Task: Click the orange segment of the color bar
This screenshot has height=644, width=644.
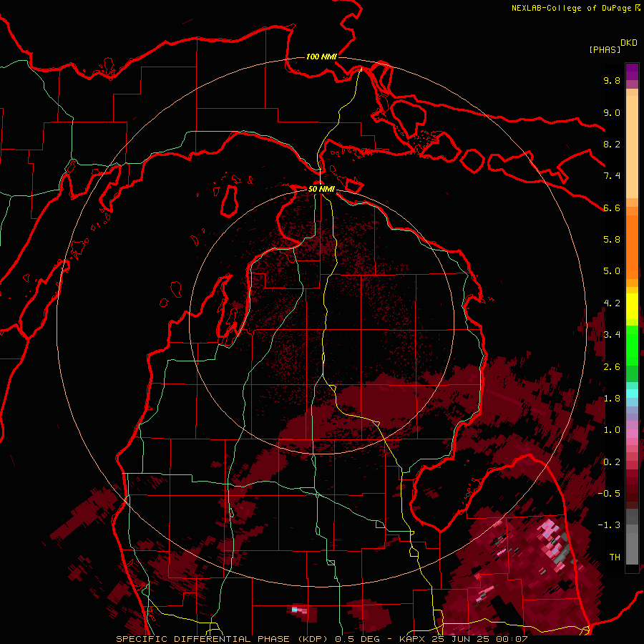Action: (632, 246)
